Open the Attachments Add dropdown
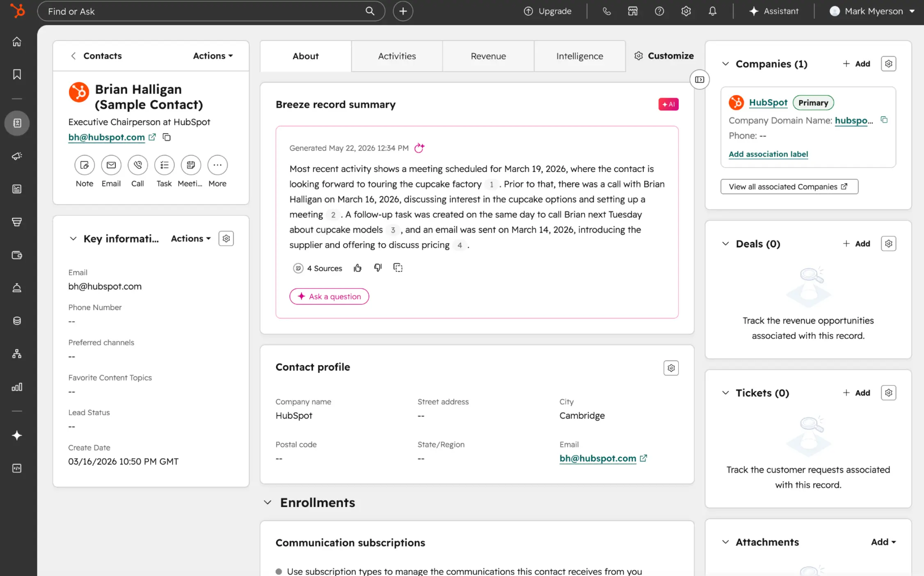Screen dimensions: 924x576 click(x=883, y=542)
